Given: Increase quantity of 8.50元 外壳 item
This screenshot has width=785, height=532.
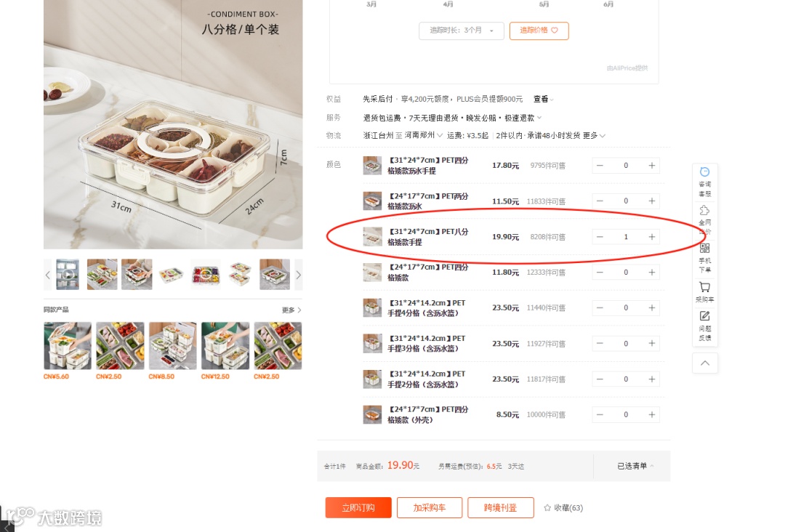Looking at the screenshot, I should [x=652, y=414].
